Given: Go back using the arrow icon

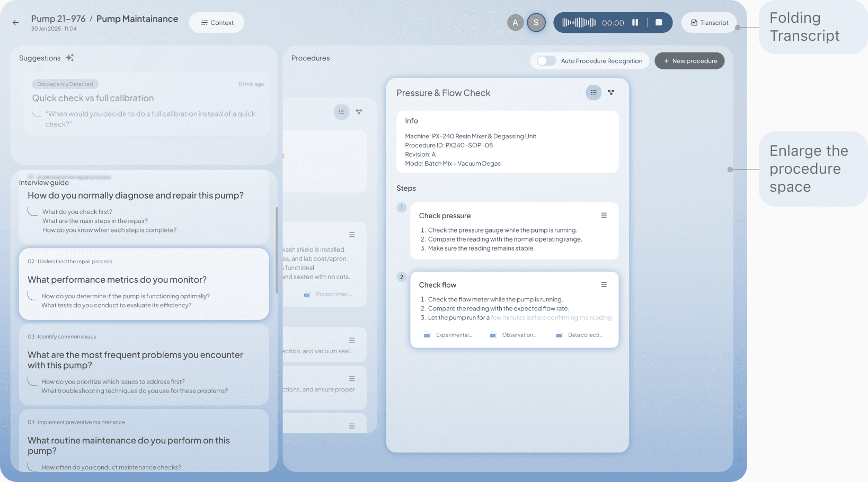Looking at the screenshot, I should click(x=15, y=23).
